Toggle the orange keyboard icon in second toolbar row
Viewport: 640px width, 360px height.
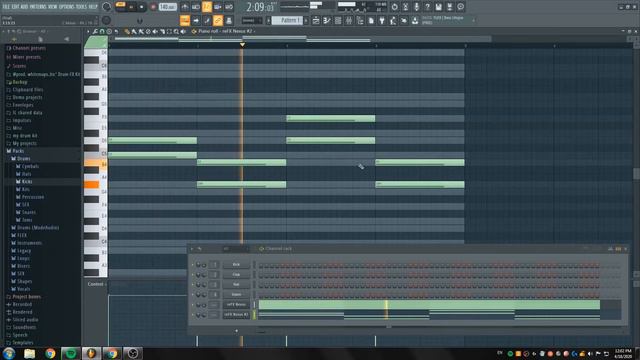184,20
